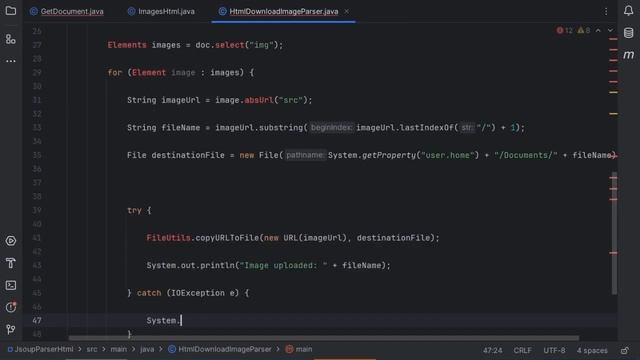The image size is (640, 360).
Task: Click absUrl method call
Action: 259,100
